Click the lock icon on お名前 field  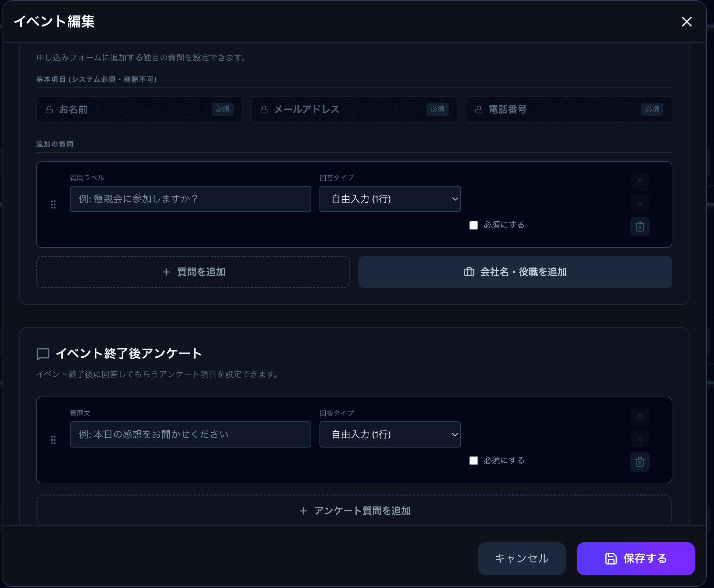(49, 109)
